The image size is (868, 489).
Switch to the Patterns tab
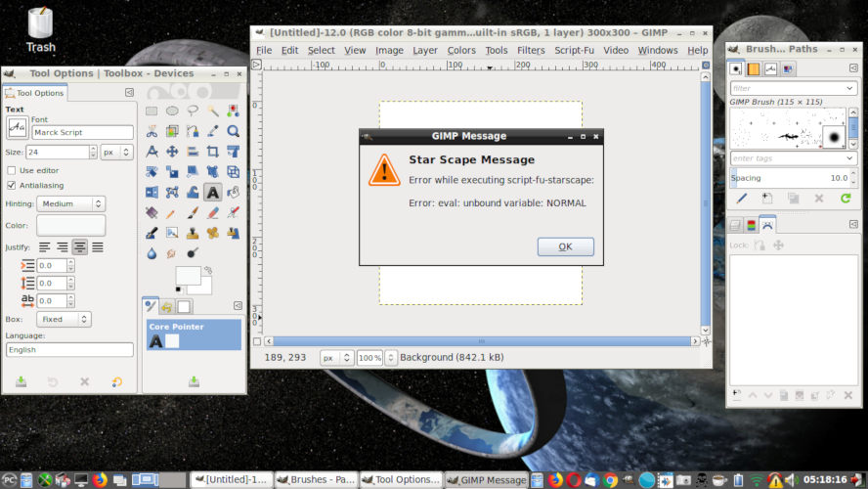[x=753, y=68]
